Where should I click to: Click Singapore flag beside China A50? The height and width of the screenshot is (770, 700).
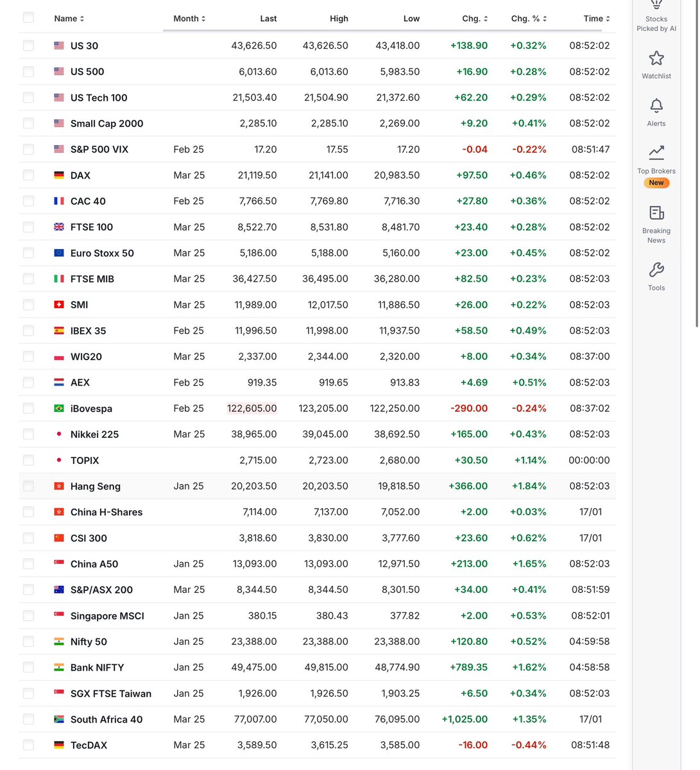coord(59,564)
